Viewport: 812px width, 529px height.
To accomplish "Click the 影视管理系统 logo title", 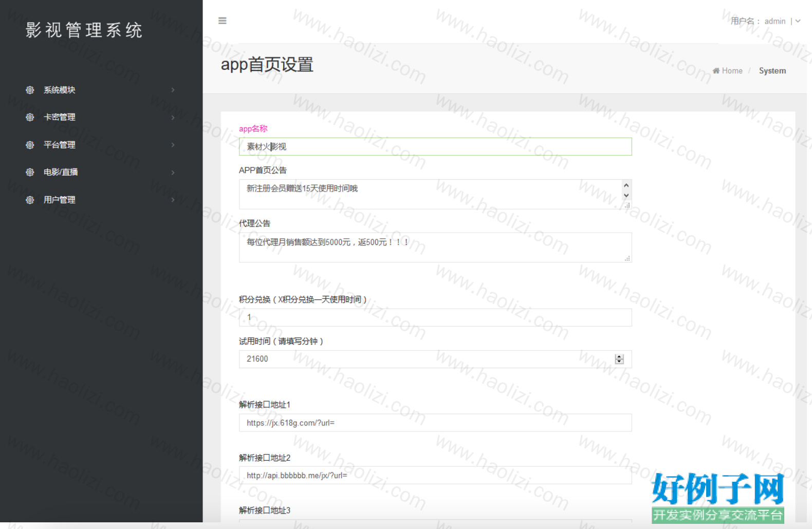I will pos(84,30).
